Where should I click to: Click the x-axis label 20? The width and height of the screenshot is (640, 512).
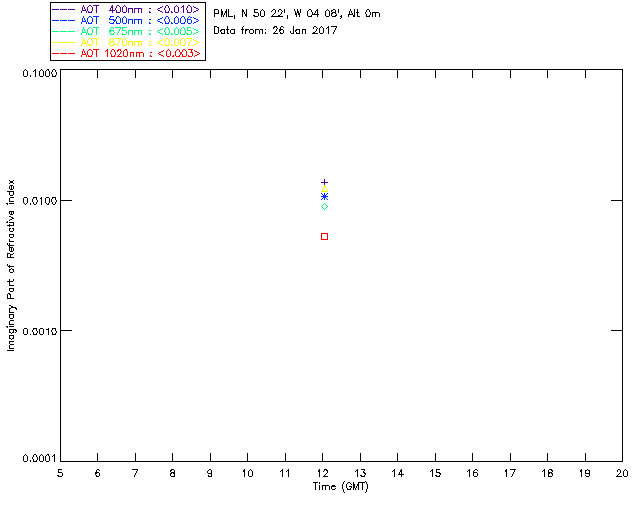click(622, 473)
